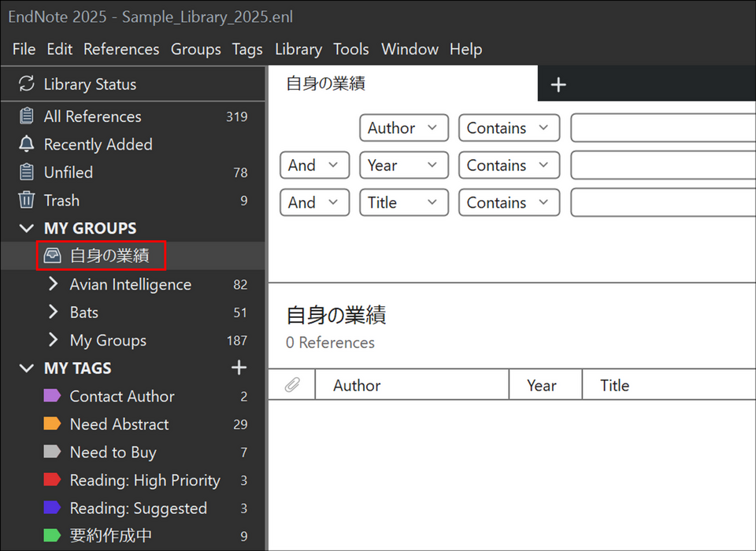756x551 pixels.
Task: Sort by the Title column header
Action: [669, 385]
